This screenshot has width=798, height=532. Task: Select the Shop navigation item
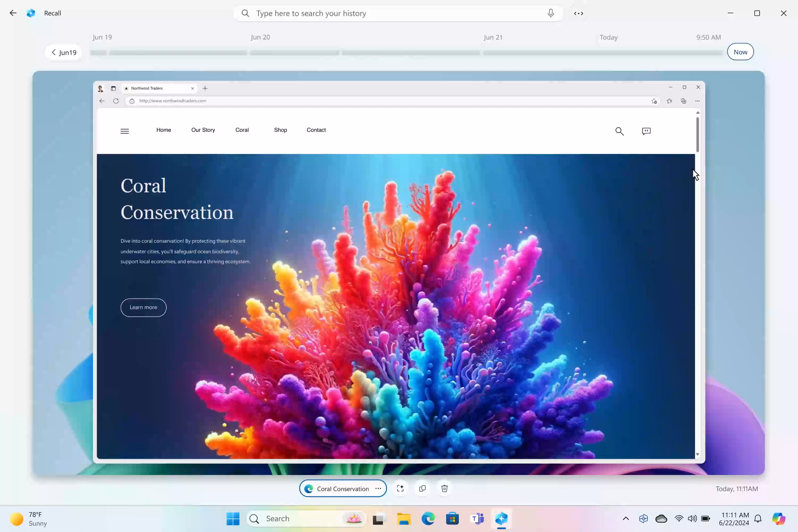280,130
